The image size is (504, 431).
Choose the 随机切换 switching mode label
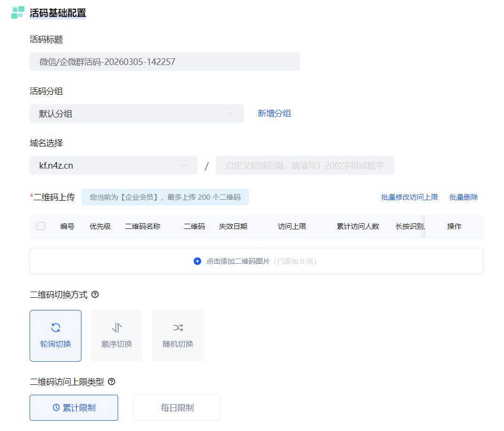(x=178, y=344)
